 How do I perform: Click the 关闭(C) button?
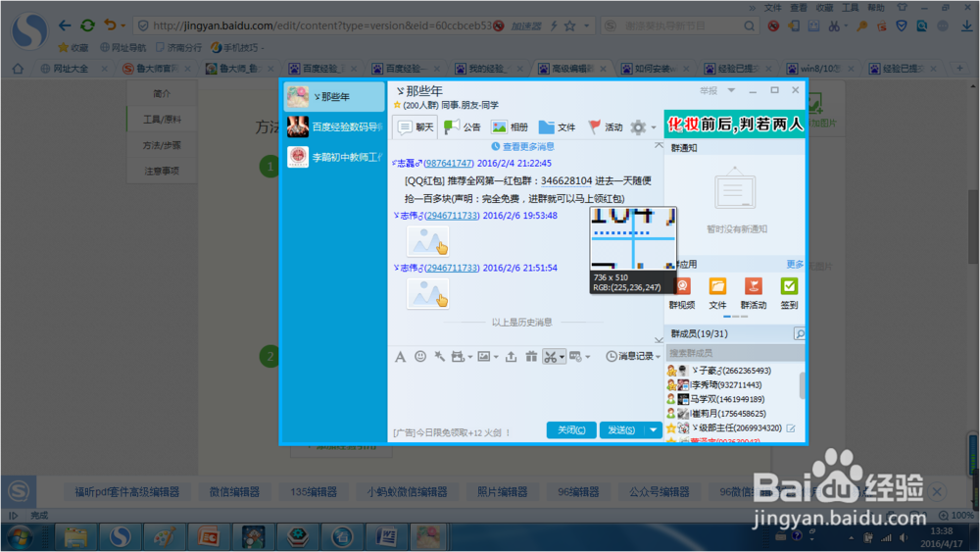(x=571, y=430)
